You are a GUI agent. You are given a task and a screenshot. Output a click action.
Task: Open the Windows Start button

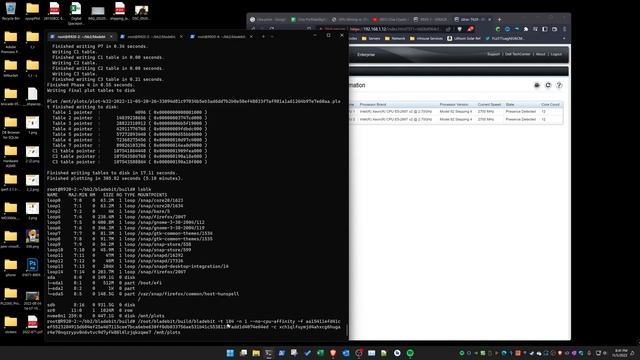(x=230, y=353)
